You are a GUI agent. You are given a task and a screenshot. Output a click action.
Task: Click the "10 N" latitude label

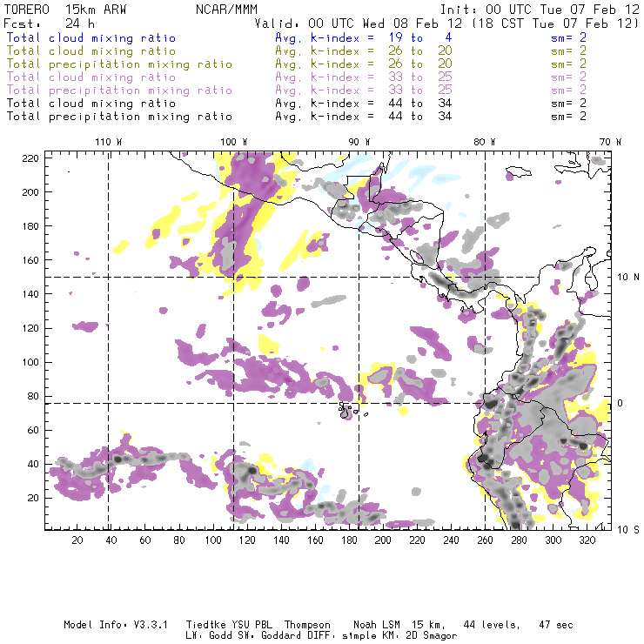click(x=628, y=278)
